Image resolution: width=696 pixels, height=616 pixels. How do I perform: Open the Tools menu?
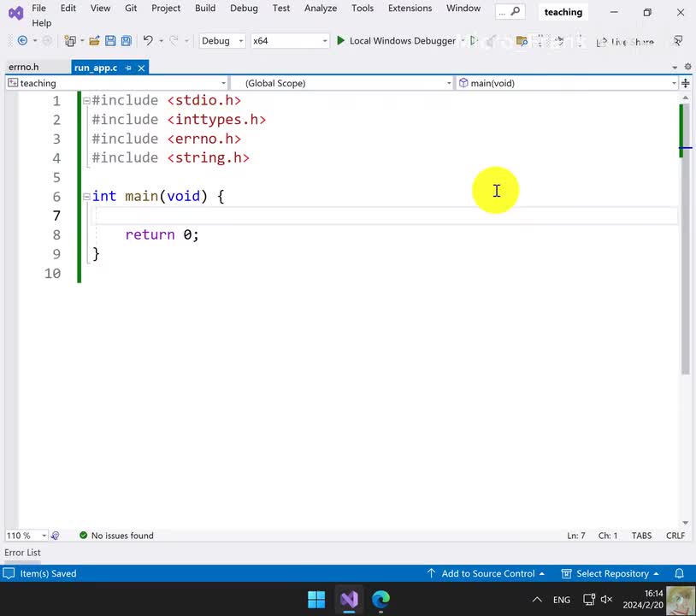(x=363, y=8)
